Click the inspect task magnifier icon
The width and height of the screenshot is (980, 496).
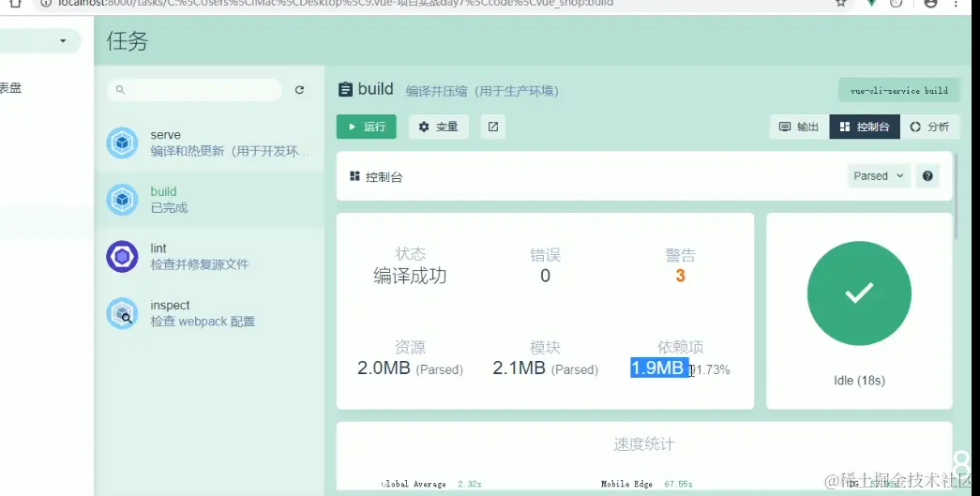point(122,313)
